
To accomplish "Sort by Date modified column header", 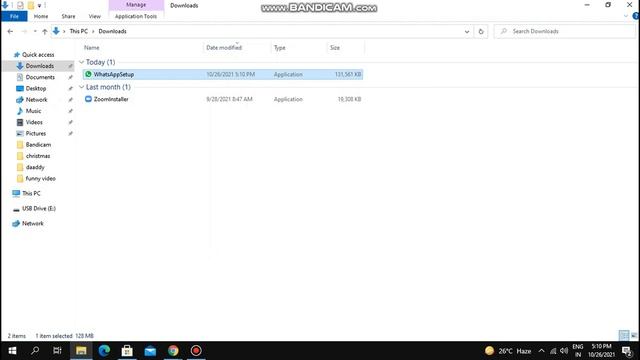I will 224,48.
